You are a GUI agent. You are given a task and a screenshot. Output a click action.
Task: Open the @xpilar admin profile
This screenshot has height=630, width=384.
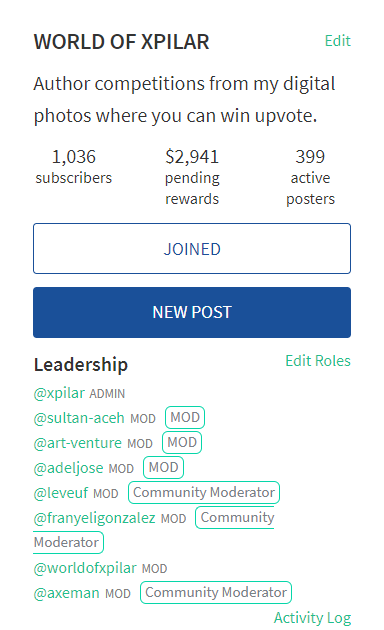click(x=59, y=393)
